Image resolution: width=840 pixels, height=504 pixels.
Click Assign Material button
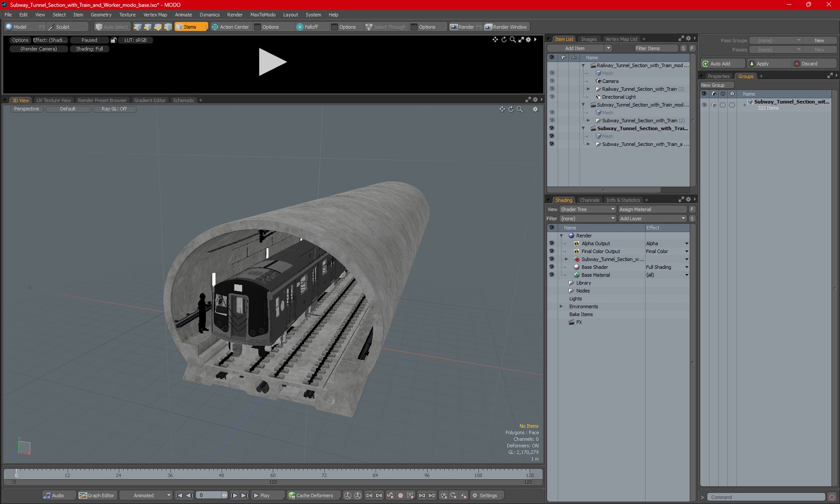pyautogui.click(x=652, y=210)
